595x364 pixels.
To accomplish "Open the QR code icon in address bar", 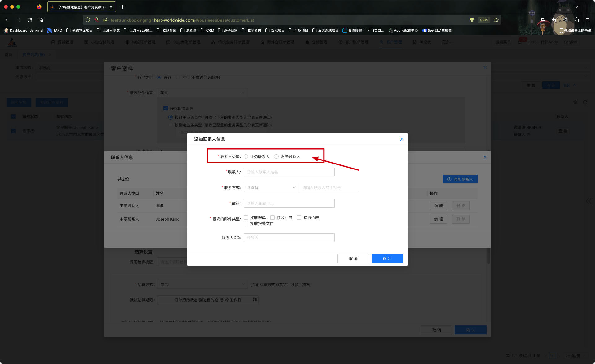I will (472, 20).
